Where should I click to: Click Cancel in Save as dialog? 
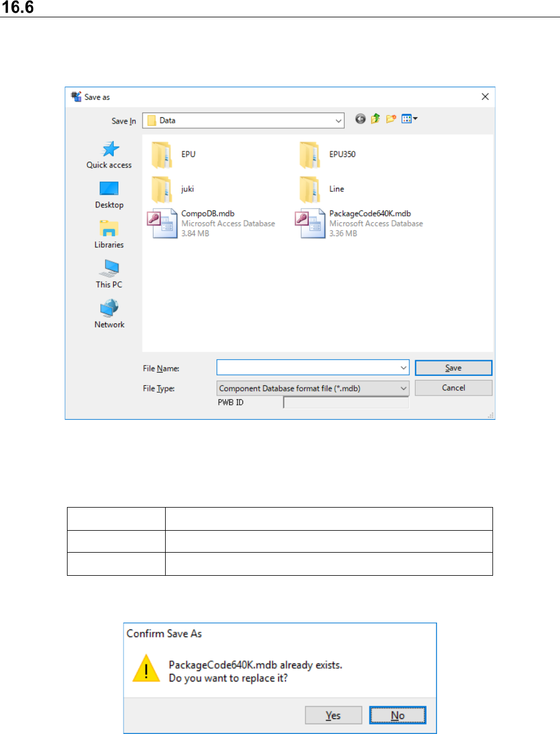point(453,388)
